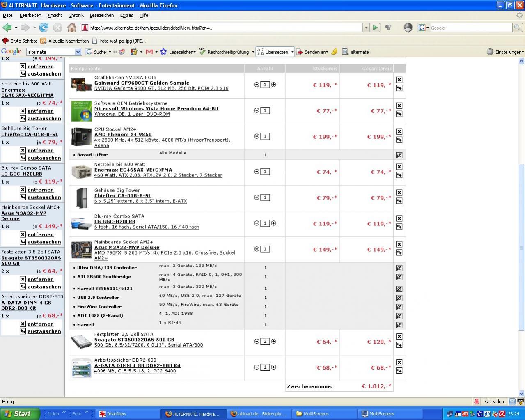
Task: Go to Firefox home page icon
Action: pyautogui.click(x=72, y=28)
